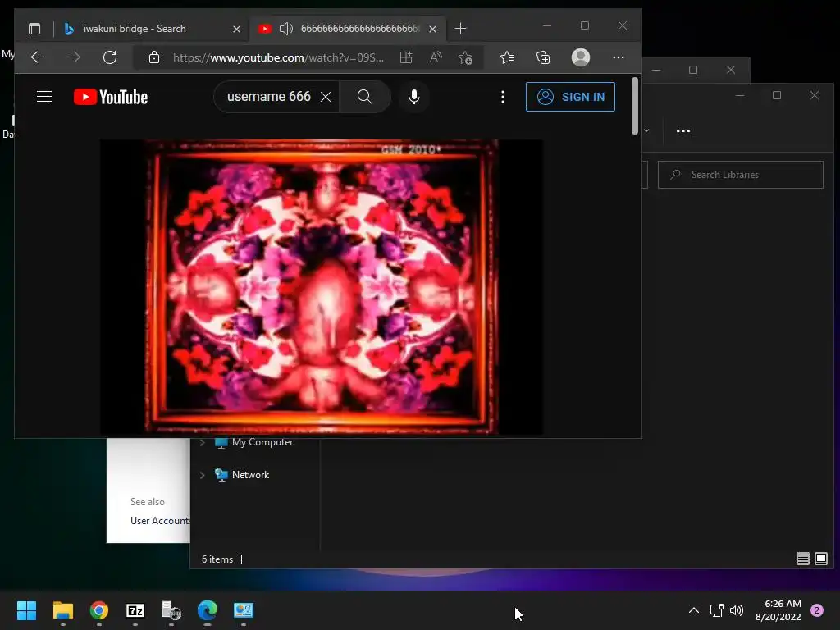The width and height of the screenshot is (840, 630).
Task: Close the iwakuni bridge Search tab
Action: tap(236, 29)
